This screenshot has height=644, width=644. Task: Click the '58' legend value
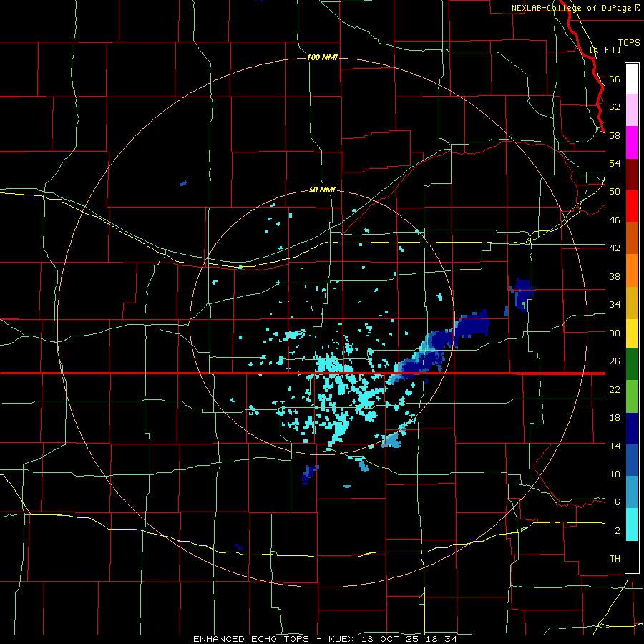tap(615, 135)
